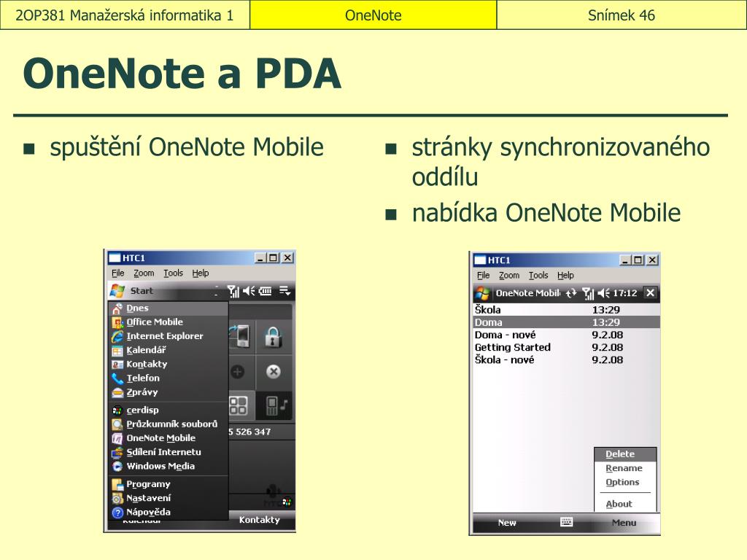Open Tools menu in right HTC1 window
Image resolution: width=747 pixels, height=560 pixels.
538,275
